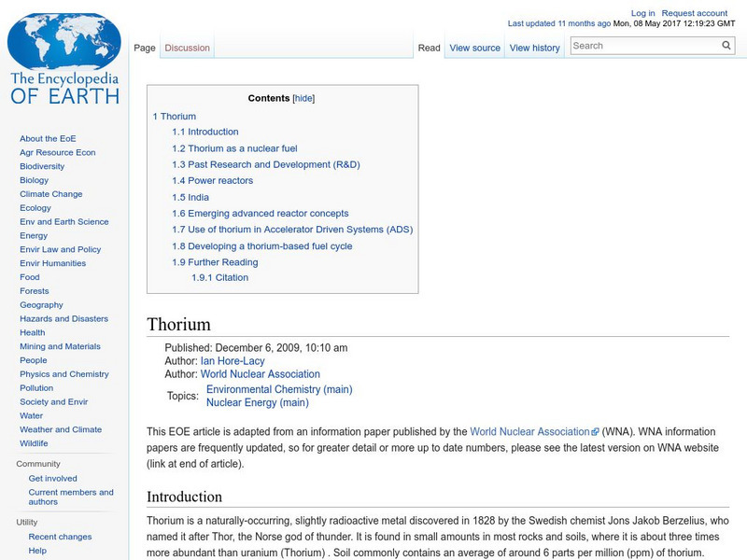Viewport: 747px width, 560px height.
Task: Open Physics and Chemistry sidebar link
Action: pyautogui.click(x=64, y=374)
